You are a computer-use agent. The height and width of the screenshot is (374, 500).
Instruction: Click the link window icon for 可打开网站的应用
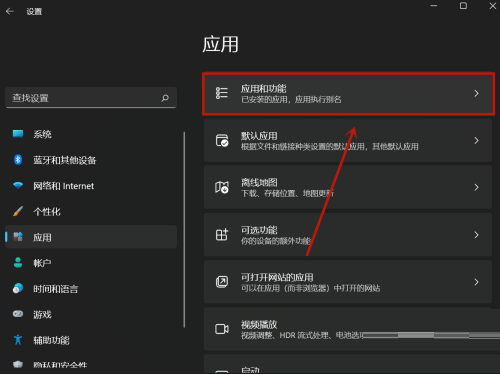222,282
